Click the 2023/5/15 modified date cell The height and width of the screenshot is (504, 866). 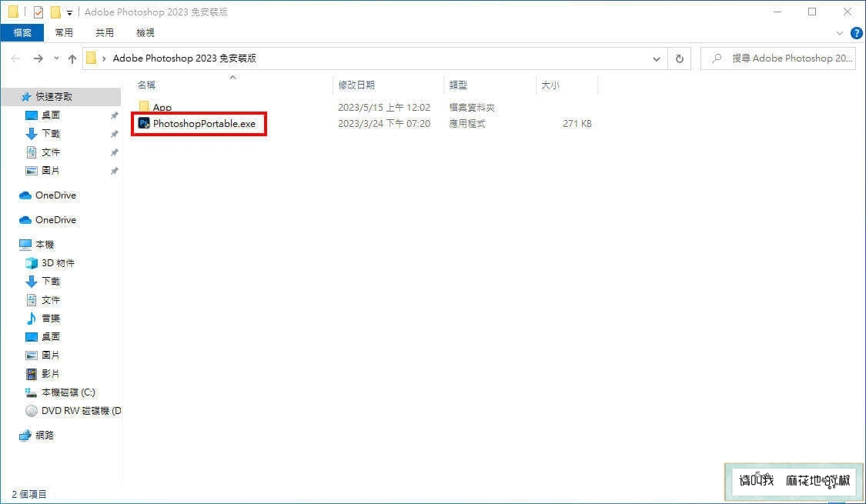click(384, 107)
